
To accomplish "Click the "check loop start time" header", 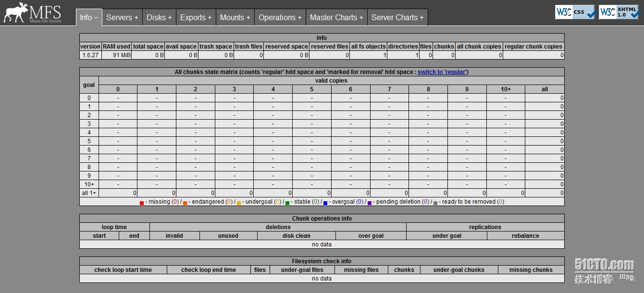I will point(123,270).
